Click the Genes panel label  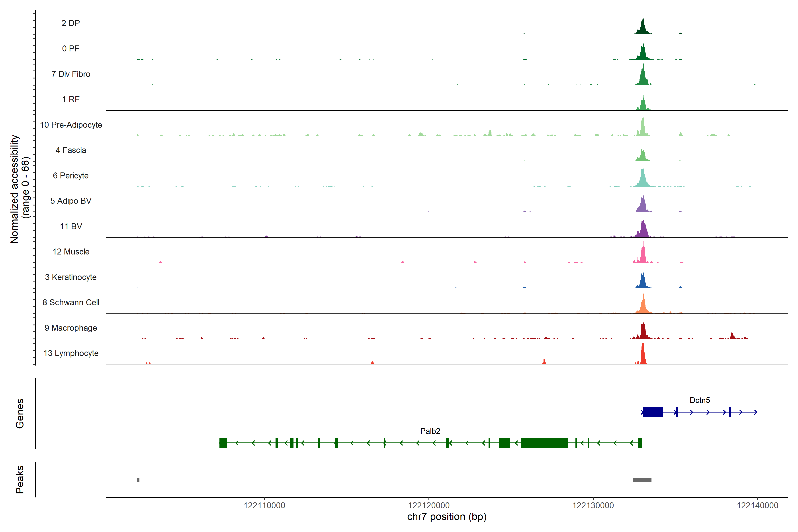point(20,413)
